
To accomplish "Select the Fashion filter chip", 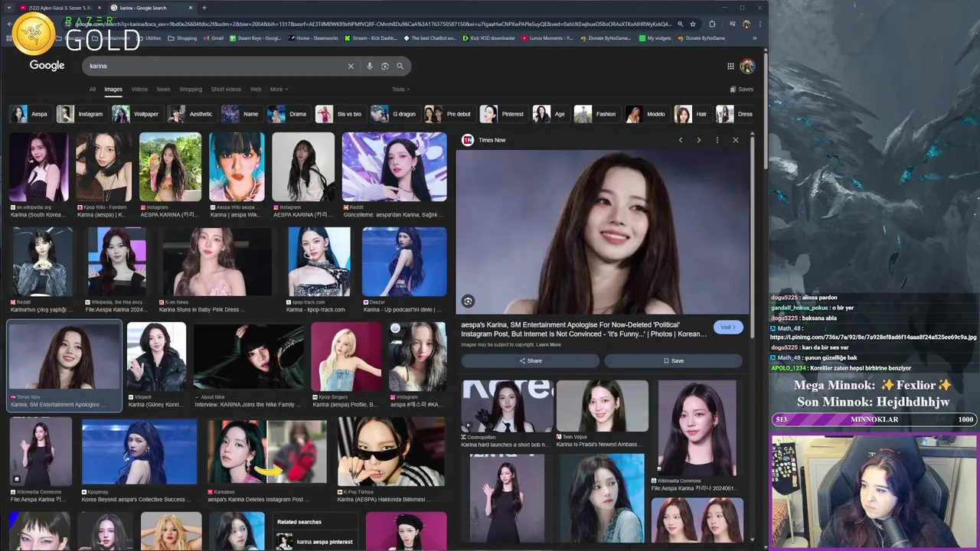I will point(596,114).
